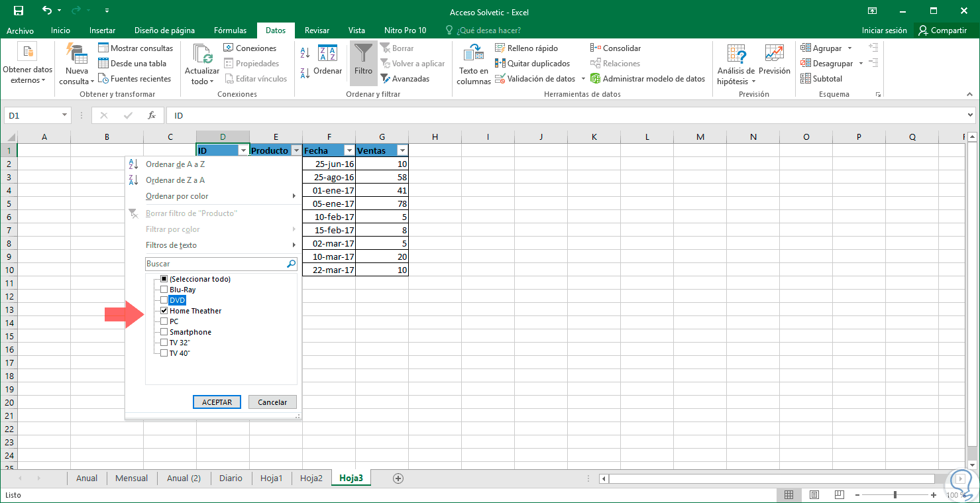Click the formula bar showing ID
This screenshot has height=503, width=980.
pyautogui.click(x=567, y=115)
